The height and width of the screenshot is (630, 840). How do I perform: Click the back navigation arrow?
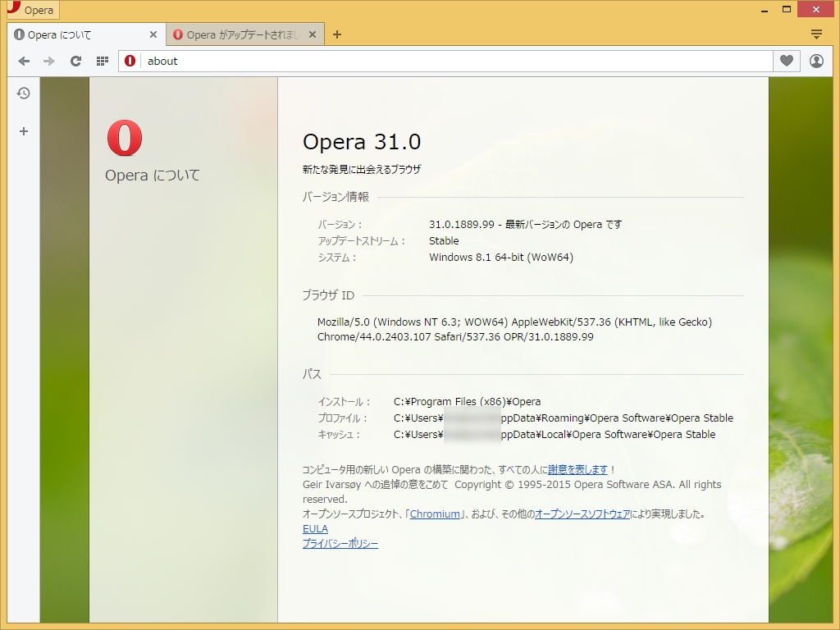(24, 61)
